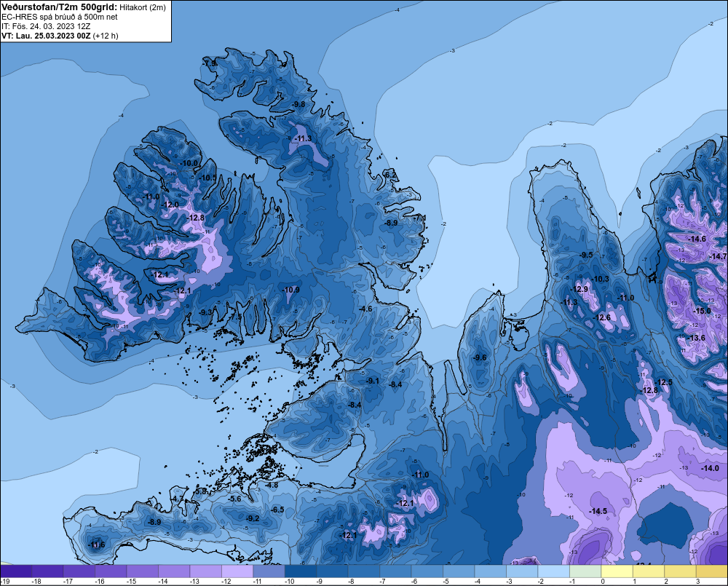Click the 'VT: Lau. 25.03.2023 00Z' valid time line

coord(46,36)
